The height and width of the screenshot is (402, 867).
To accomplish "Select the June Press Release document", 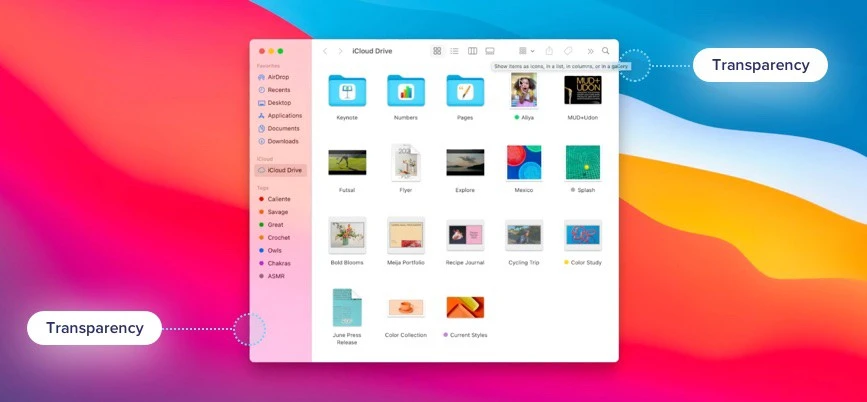I will click(x=347, y=307).
